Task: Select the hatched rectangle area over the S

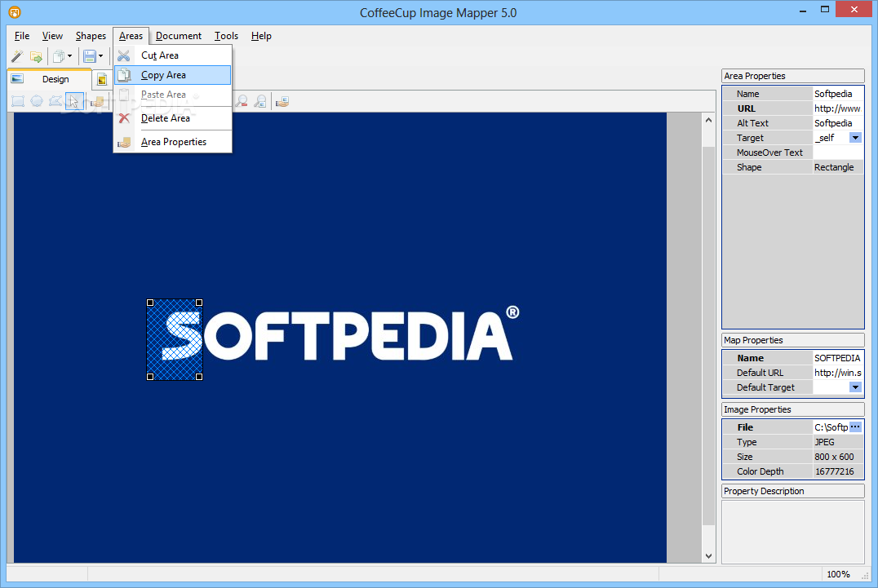Action: pyautogui.click(x=174, y=339)
